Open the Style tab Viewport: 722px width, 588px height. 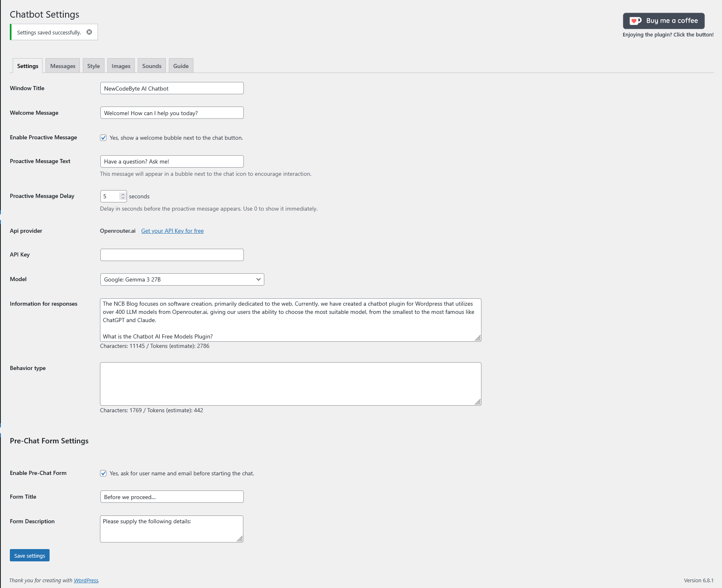tap(93, 66)
